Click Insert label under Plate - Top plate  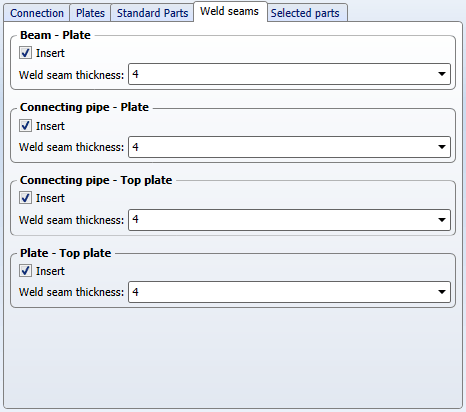[50, 271]
